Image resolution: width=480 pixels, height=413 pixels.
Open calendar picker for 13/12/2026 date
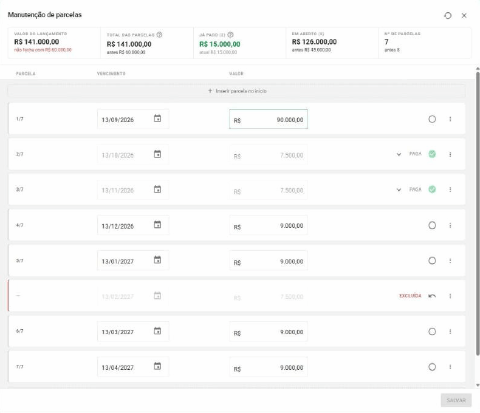click(157, 225)
